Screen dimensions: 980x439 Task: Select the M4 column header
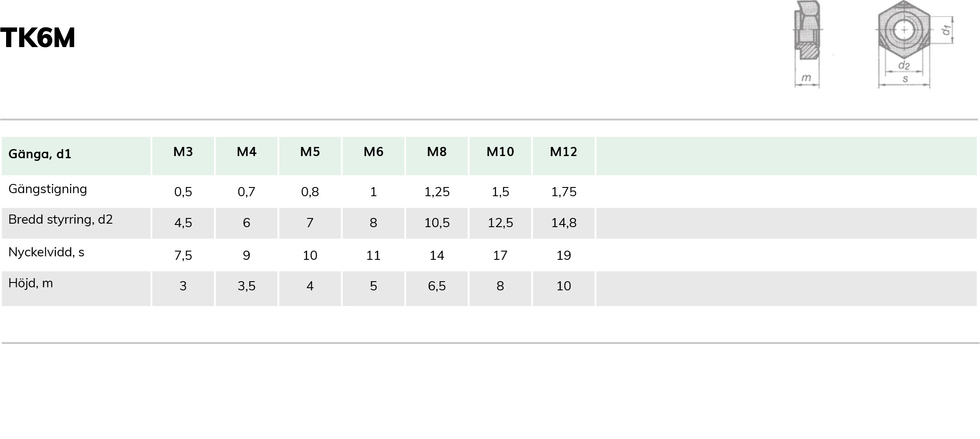click(247, 152)
